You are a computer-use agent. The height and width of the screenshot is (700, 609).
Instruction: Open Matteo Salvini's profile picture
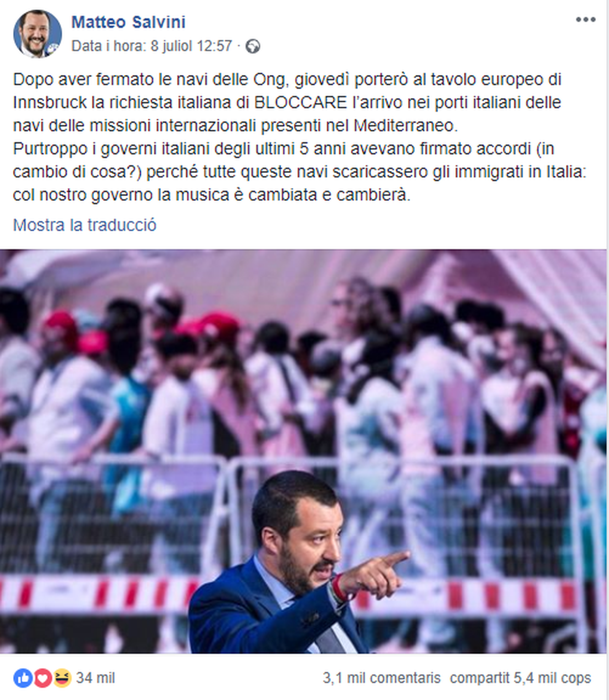(x=37, y=34)
